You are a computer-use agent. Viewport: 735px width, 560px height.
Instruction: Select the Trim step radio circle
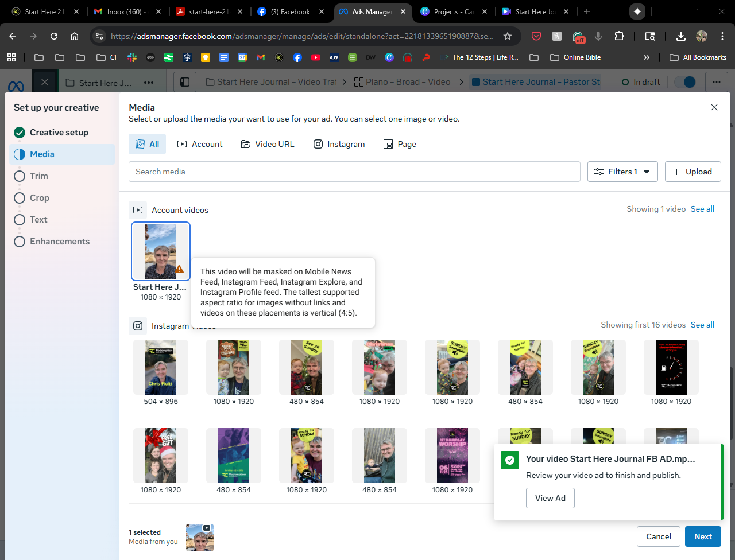coord(20,176)
